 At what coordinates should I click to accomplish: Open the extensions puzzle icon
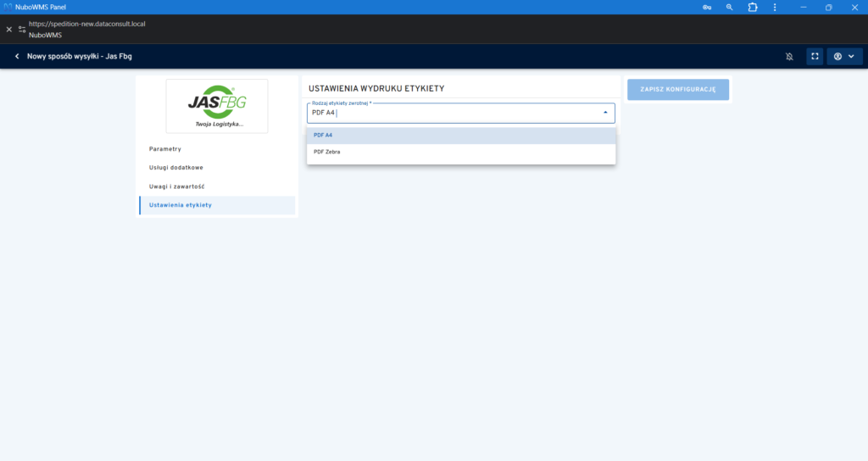click(752, 7)
